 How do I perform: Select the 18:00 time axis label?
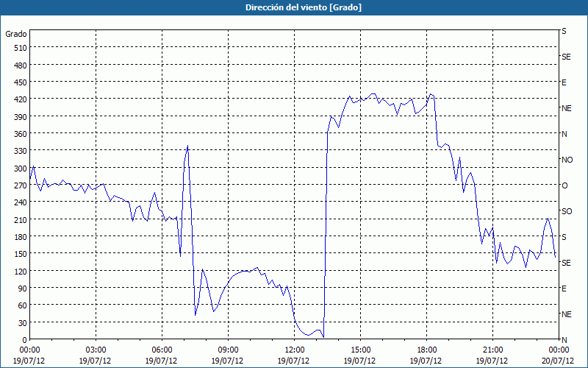(426, 350)
